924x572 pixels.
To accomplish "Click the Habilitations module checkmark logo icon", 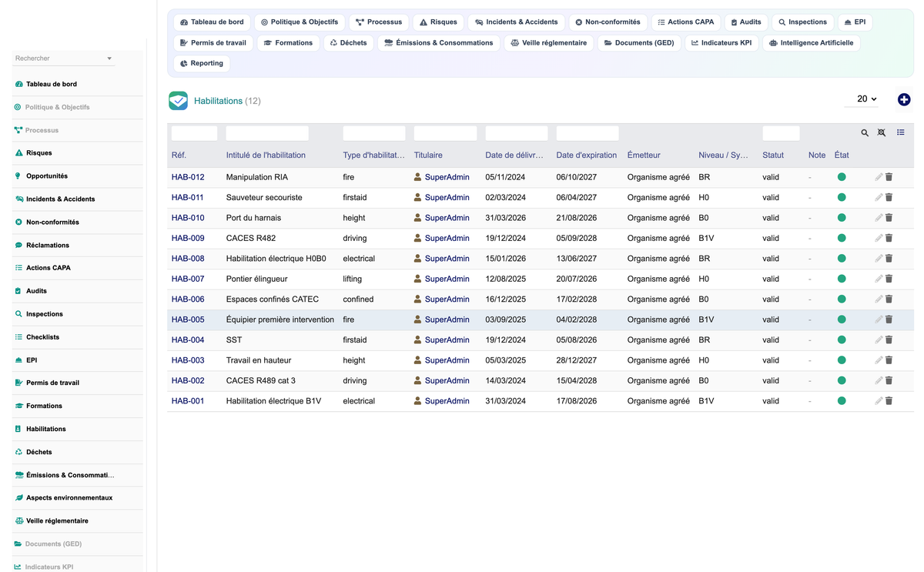I will pos(178,100).
